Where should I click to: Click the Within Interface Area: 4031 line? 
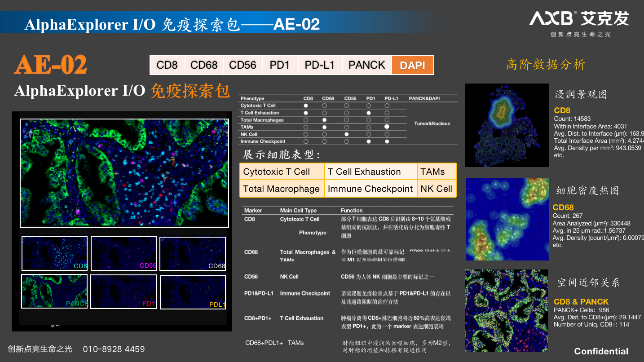point(591,126)
